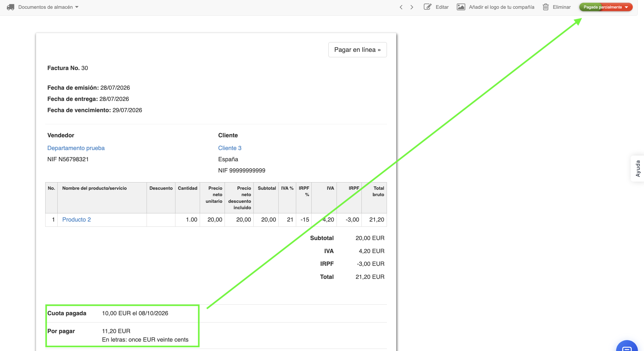Open Pagada parcialmente status dropdown
This screenshot has height=351, width=644.
605,7
